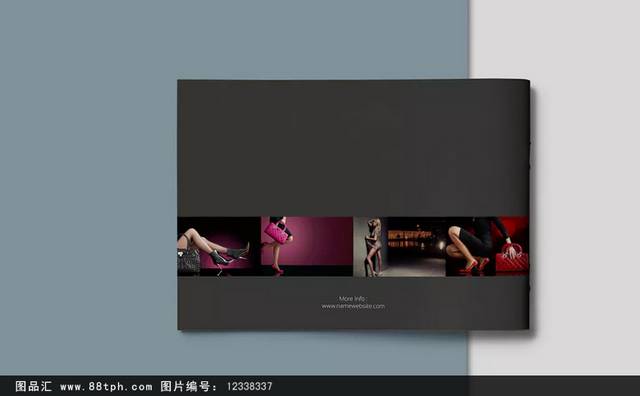
Task: Select the image number 12338337
Action: pos(249,387)
